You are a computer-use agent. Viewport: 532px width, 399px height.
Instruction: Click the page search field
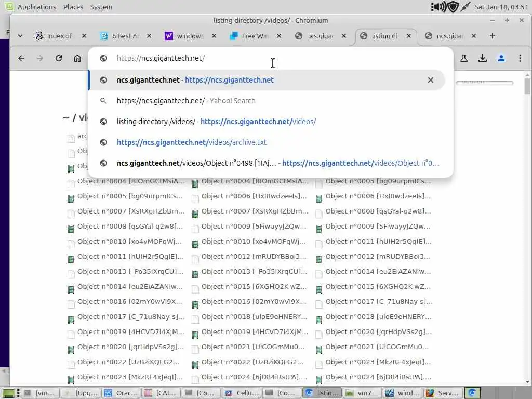click(x=485, y=82)
